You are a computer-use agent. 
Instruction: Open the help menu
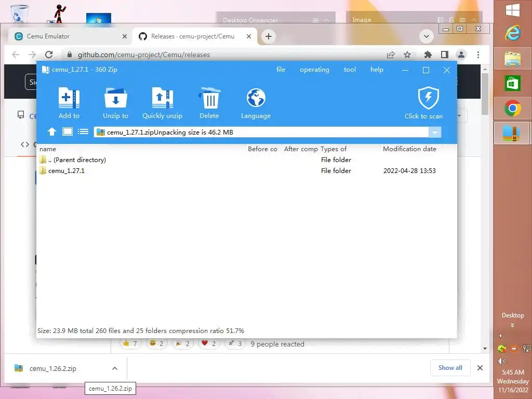click(x=377, y=70)
